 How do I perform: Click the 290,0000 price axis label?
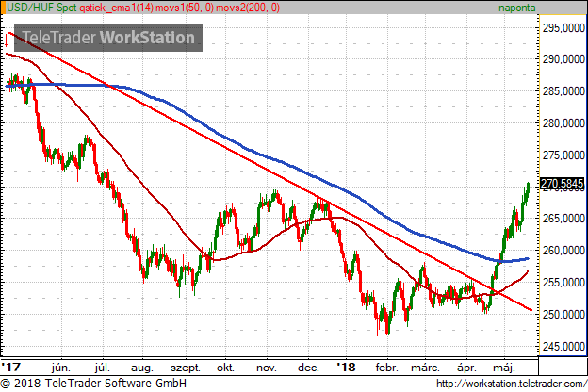click(563, 59)
